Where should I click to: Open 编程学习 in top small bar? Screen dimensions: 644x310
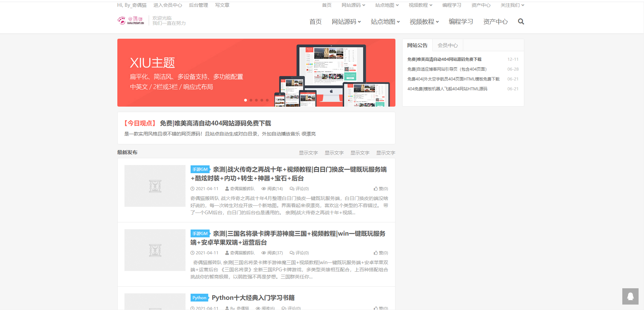click(x=452, y=5)
